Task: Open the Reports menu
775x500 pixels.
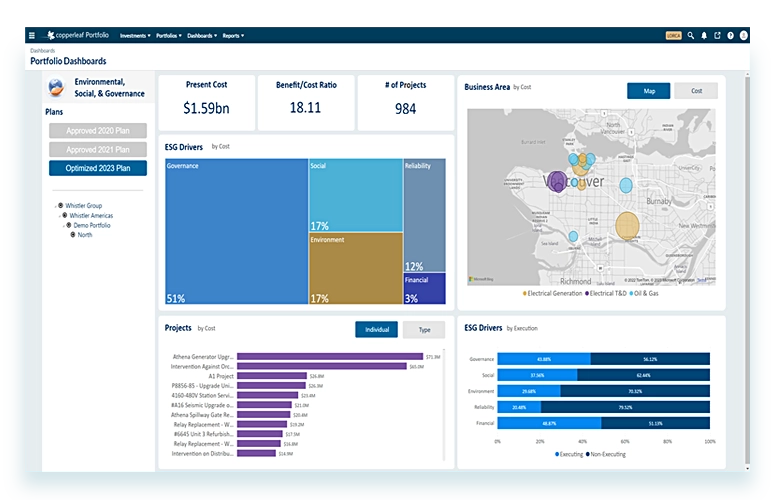Action: point(233,35)
